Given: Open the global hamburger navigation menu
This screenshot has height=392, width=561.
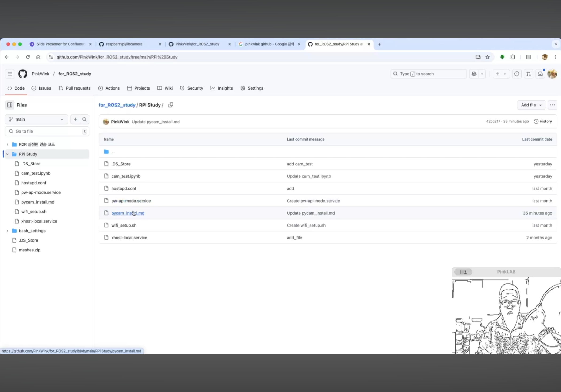Looking at the screenshot, I should point(10,74).
